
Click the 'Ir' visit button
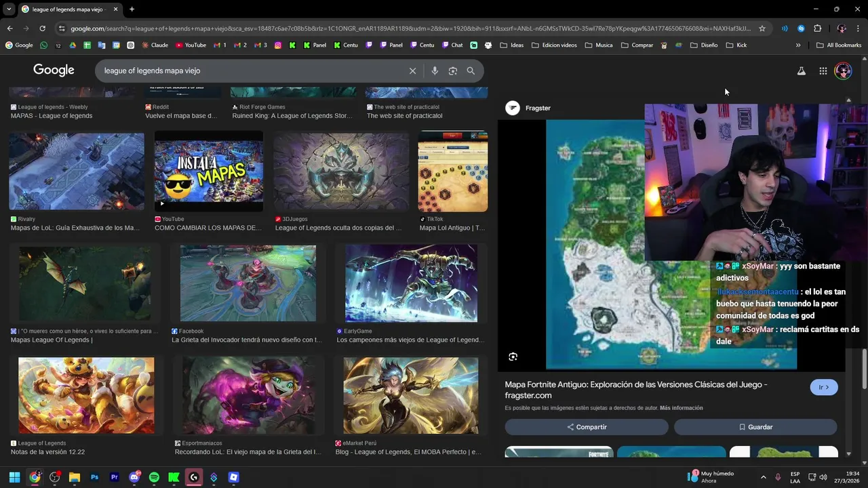(824, 387)
